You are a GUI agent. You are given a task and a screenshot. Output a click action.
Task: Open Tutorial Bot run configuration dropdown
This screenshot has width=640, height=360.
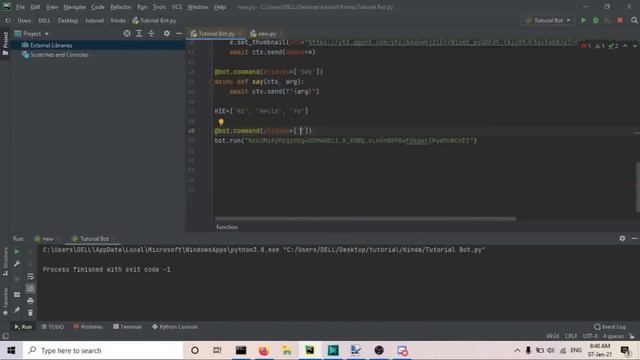549,20
